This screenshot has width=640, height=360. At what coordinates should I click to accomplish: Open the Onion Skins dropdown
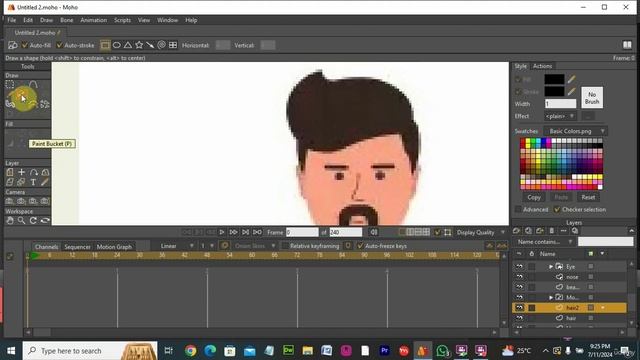tap(254, 246)
